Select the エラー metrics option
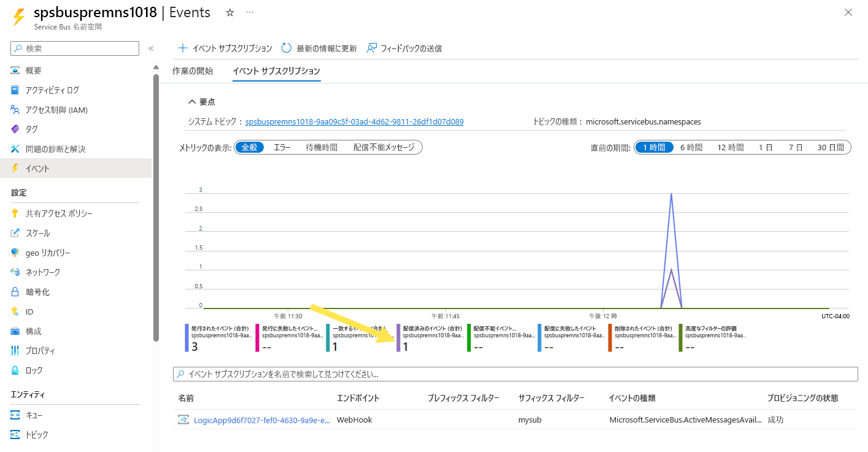This screenshot has height=452, width=868. coord(282,147)
